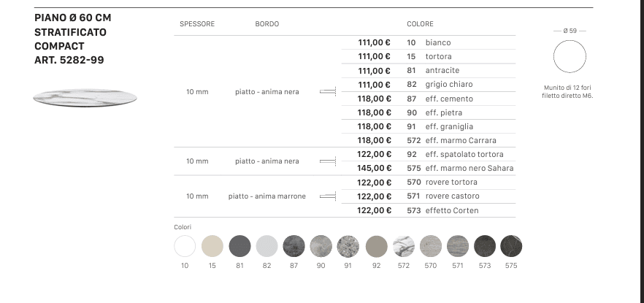Click the SPESSORE column header
Image resolution: width=644 pixels, height=303 pixels.
tap(197, 24)
